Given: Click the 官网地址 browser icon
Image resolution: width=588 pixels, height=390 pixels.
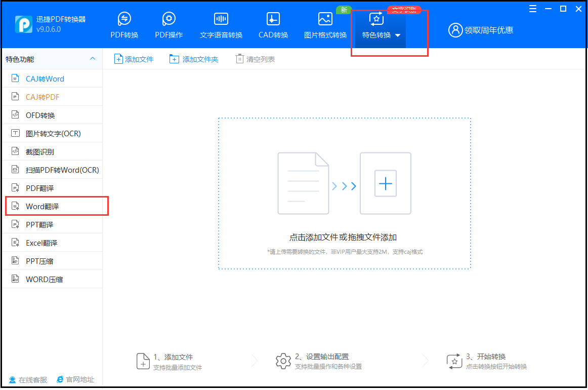Looking at the screenshot, I should tap(60, 379).
